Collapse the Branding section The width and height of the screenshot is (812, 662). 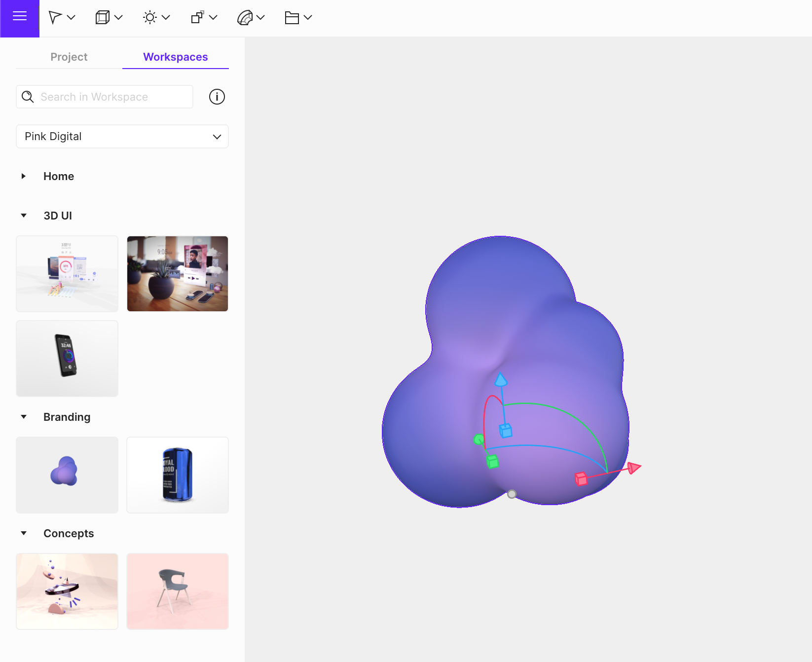(24, 417)
